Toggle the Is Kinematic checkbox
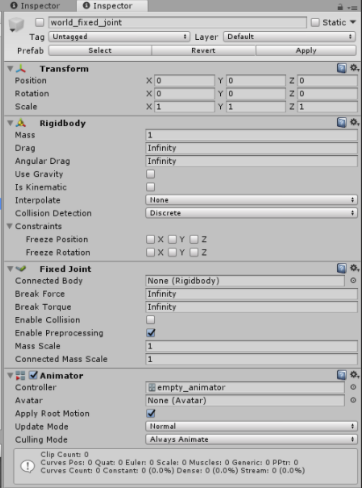The width and height of the screenshot is (362, 488). (151, 187)
